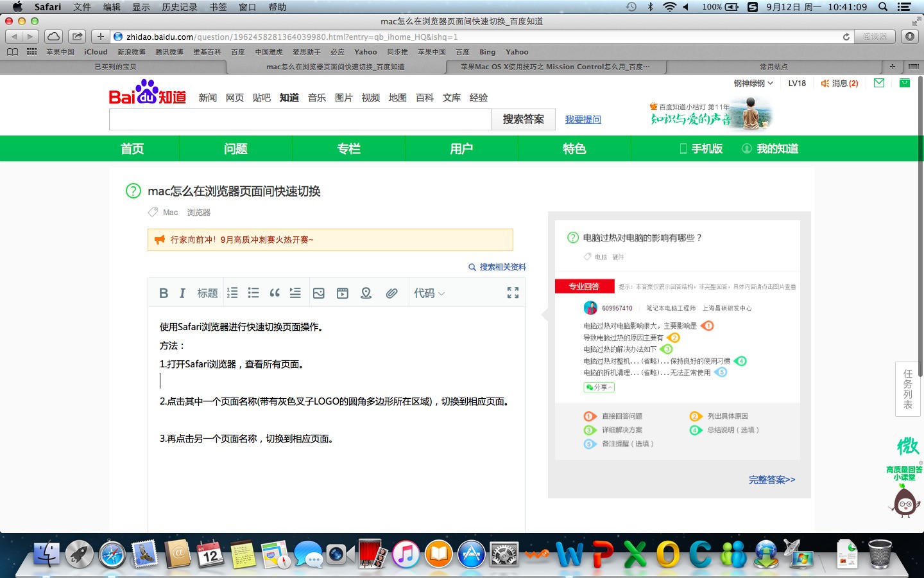The image size is (924, 578).
Task: Open the 用户 navigation tab
Action: 461,148
